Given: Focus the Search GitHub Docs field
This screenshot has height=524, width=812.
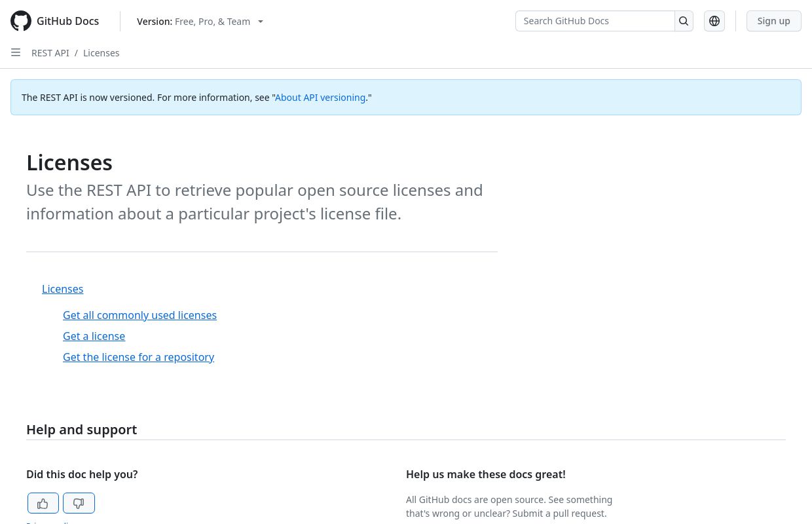Looking at the screenshot, I should tap(595, 21).
